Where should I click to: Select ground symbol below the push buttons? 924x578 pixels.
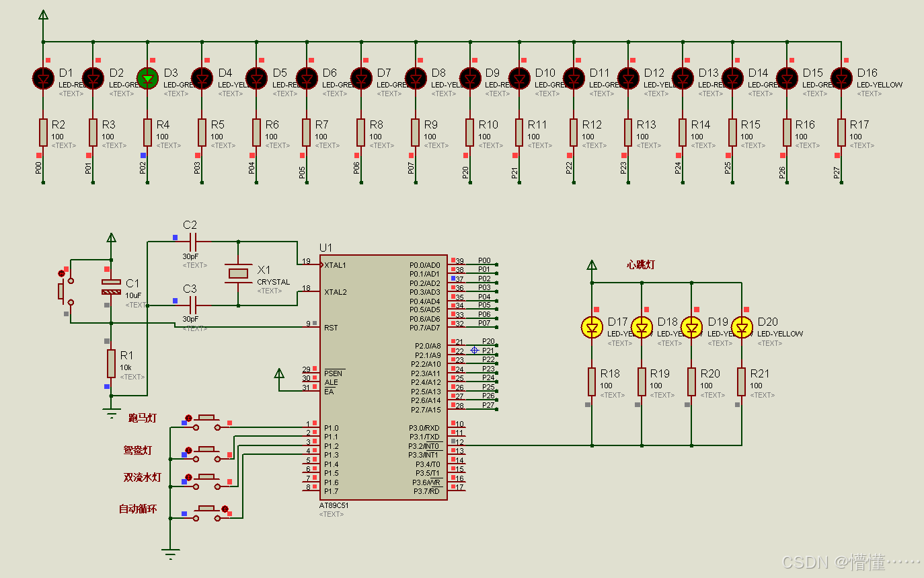point(171,555)
